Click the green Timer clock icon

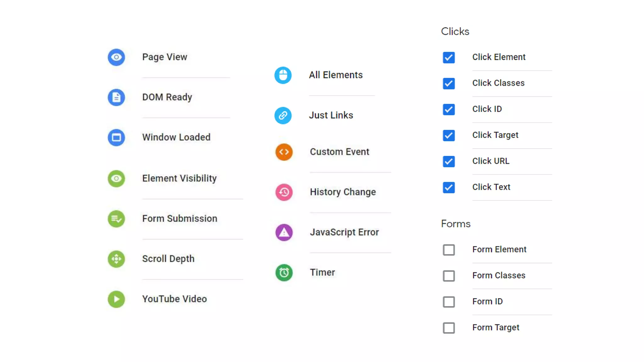pyautogui.click(x=284, y=272)
